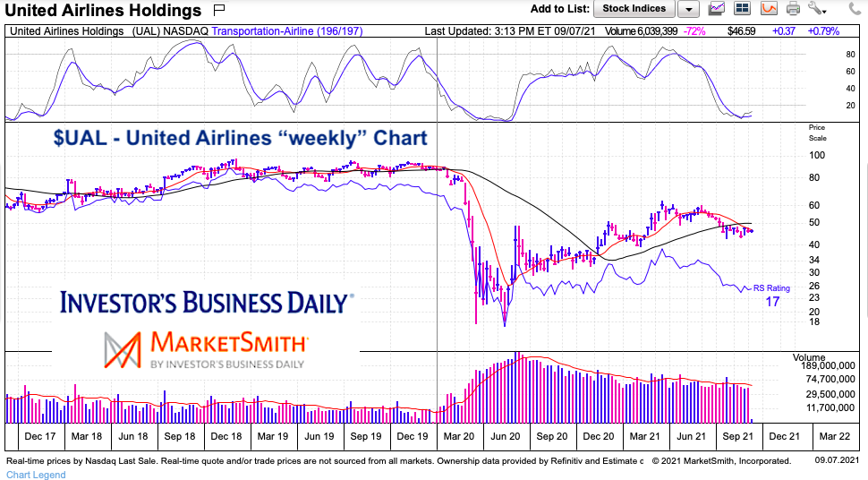Click the 80 level on the oscillator scale
The width and height of the screenshot is (868, 480).
point(850,55)
